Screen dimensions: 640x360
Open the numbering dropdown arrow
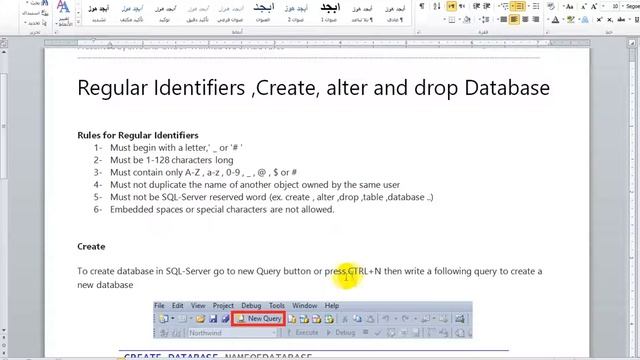click(513, 6)
